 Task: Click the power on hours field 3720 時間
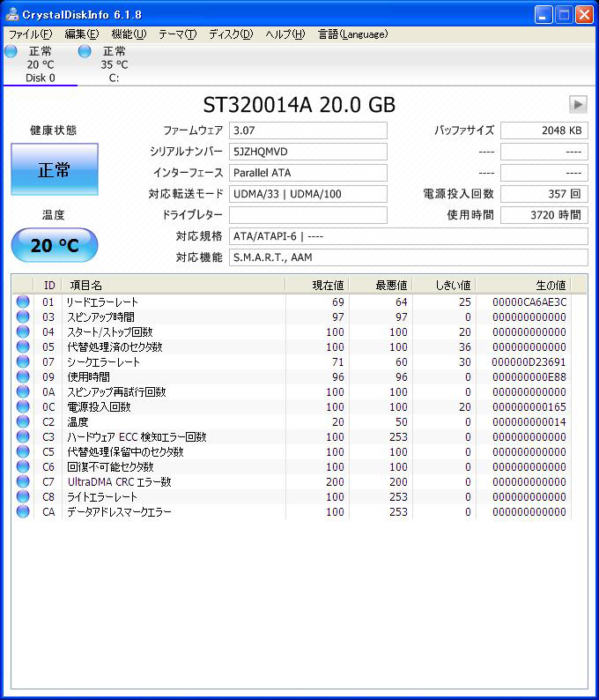point(544,215)
